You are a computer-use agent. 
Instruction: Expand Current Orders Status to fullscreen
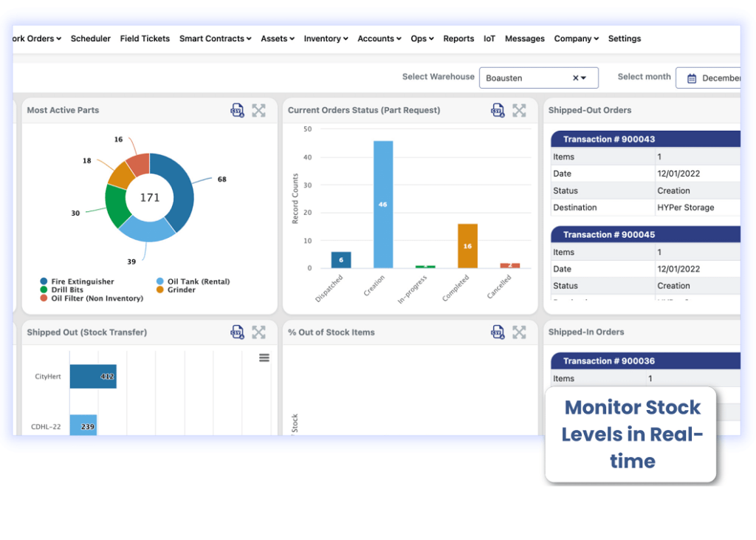[x=519, y=110]
